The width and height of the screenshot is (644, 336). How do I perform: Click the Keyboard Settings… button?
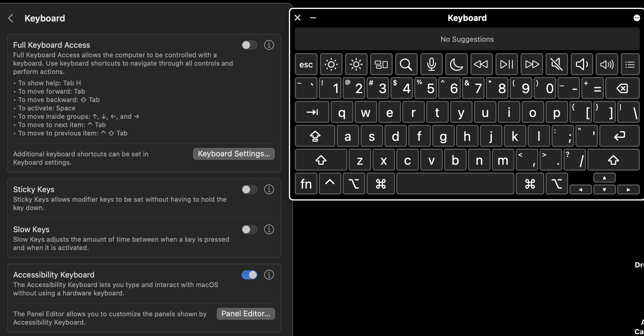(x=234, y=154)
